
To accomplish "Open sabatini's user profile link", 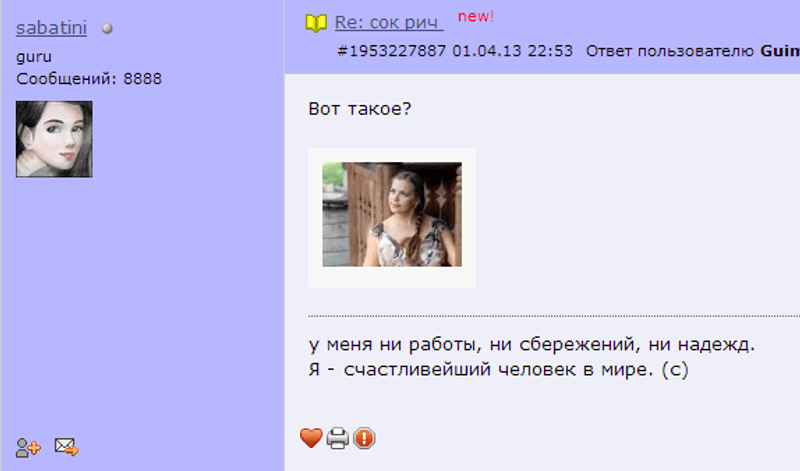I will pos(51,28).
